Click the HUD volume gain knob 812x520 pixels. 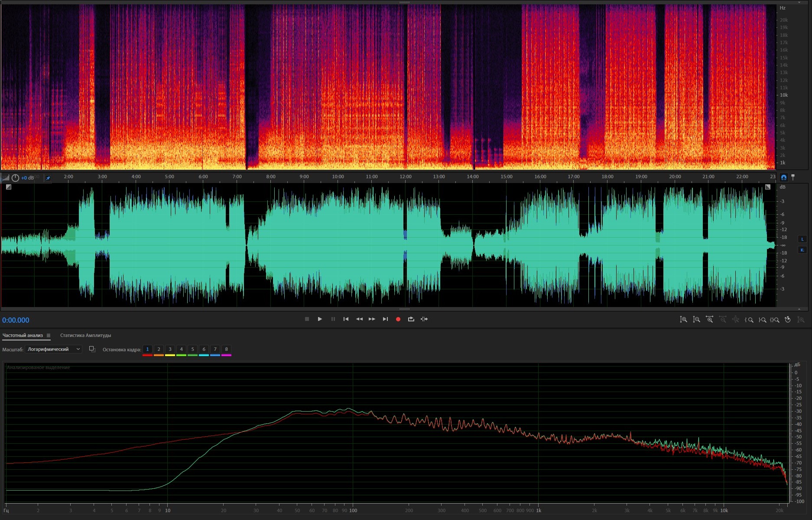pyautogui.click(x=16, y=178)
